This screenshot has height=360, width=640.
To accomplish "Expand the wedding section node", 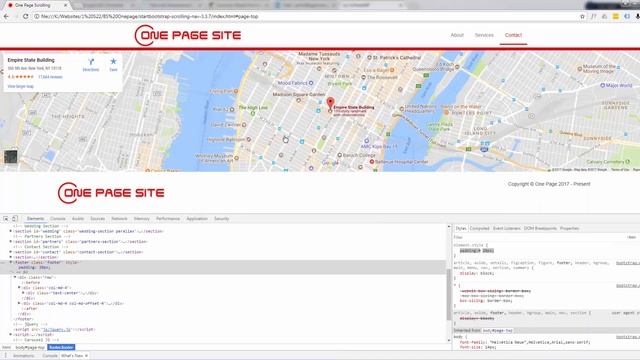I will pyautogui.click(x=11, y=231).
